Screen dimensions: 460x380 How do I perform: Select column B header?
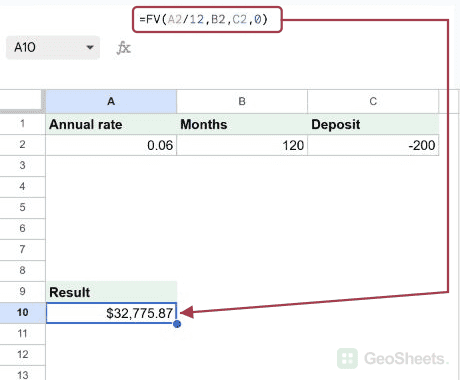[242, 101]
